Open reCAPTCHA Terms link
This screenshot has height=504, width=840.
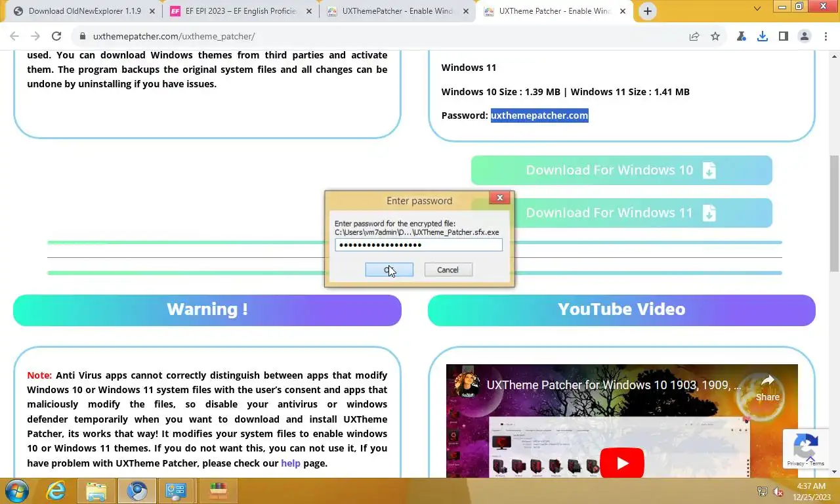pyautogui.click(x=817, y=463)
